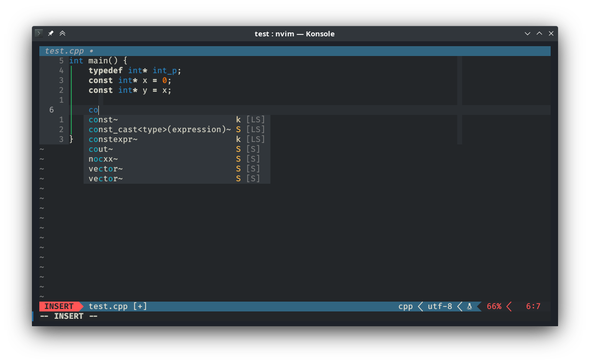Click the window title 'test : nvim — Konsole'
The image size is (590, 364).
coord(295,34)
